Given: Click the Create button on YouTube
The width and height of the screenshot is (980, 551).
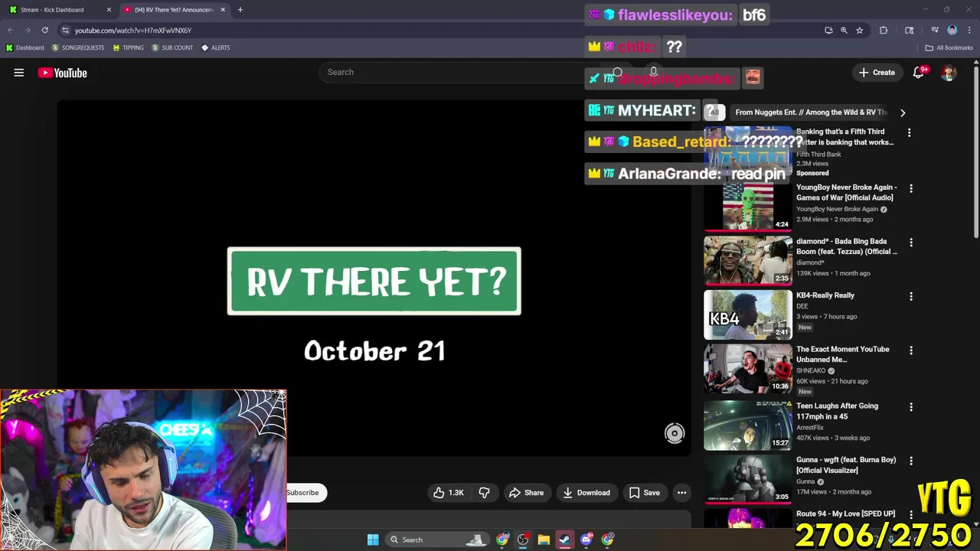Looking at the screenshot, I should click(877, 73).
